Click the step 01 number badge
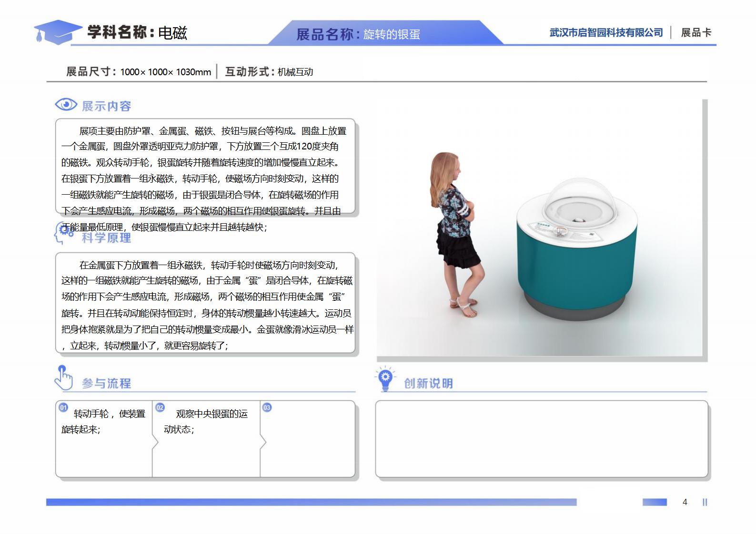The image size is (756, 534). coord(63,407)
